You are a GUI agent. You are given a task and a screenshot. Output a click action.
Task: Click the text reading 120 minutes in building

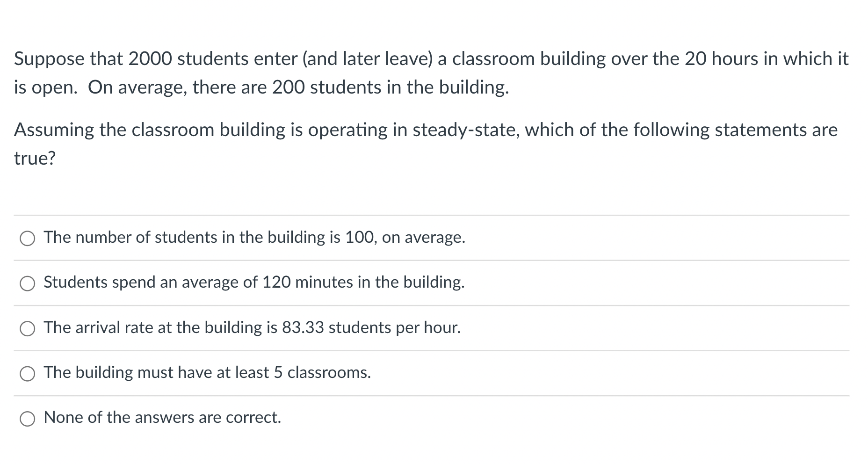click(x=254, y=283)
